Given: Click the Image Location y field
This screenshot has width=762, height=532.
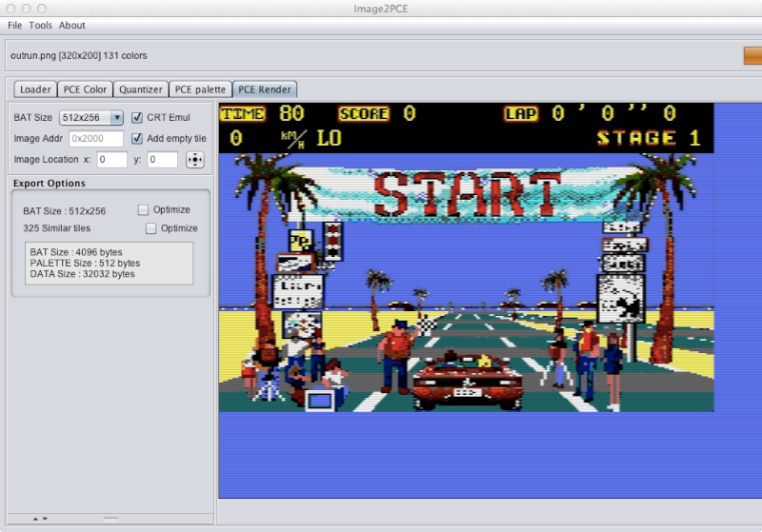Looking at the screenshot, I should (162, 159).
